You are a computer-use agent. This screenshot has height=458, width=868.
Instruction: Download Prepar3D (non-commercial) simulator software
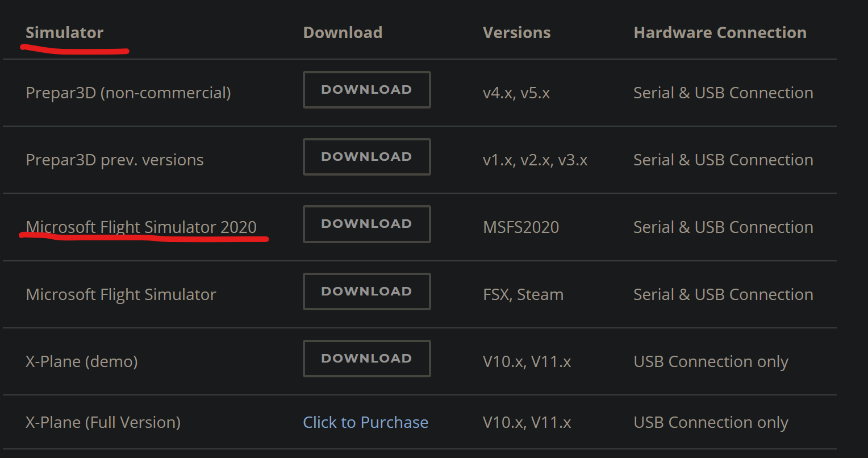[x=366, y=90]
